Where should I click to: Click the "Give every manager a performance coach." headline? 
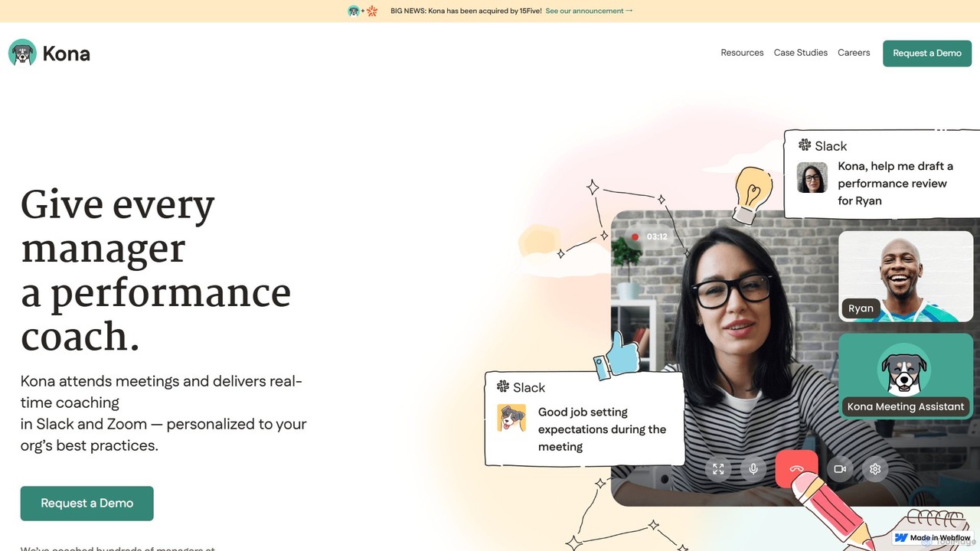(x=156, y=270)
